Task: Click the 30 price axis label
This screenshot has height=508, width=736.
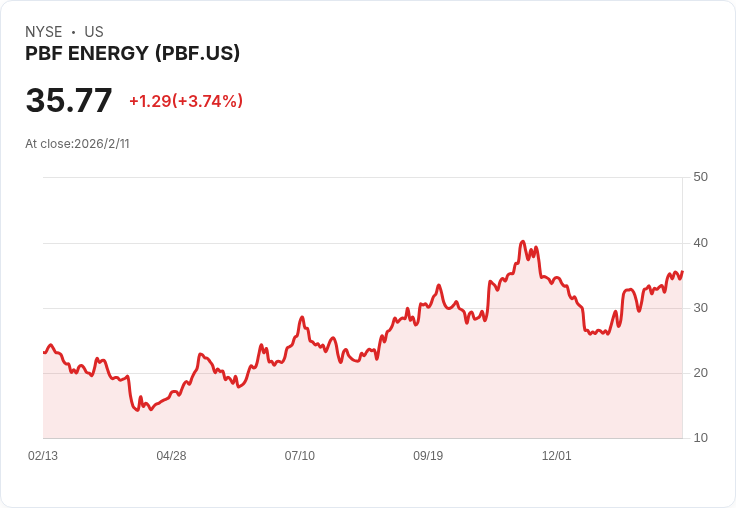Action: (700, 308)
